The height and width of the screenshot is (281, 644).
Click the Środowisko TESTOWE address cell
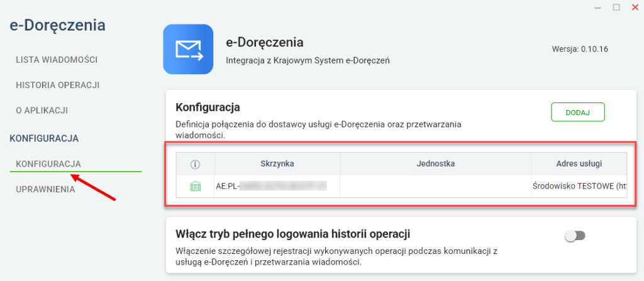(x=579, y=186)
